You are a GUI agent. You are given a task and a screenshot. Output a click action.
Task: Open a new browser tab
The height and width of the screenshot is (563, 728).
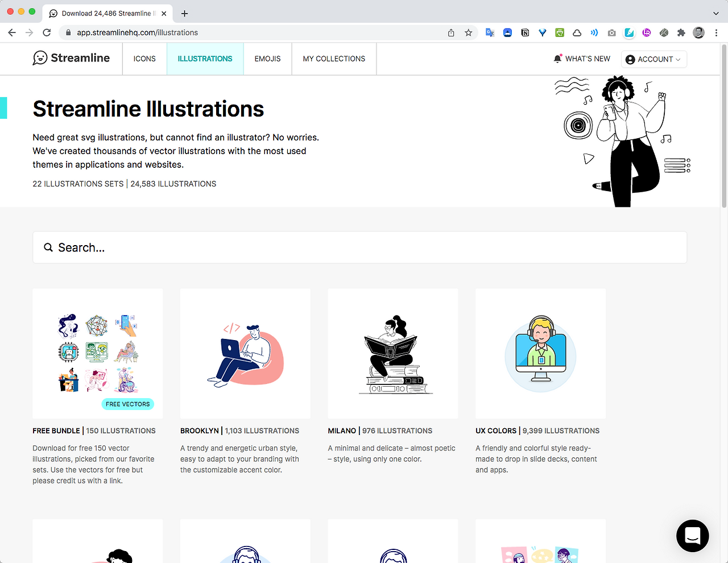tap(184, 13)
